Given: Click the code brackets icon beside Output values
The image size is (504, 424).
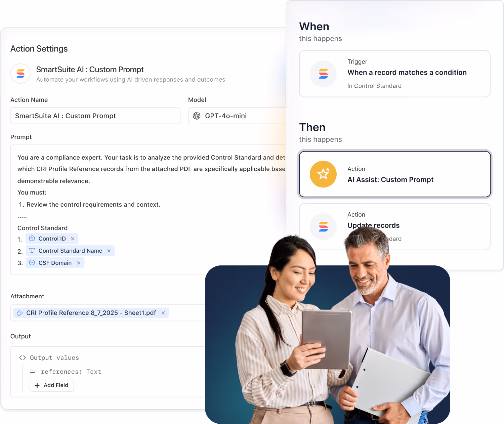Looking at the screenshot, I should pyautogui.click(x=23, y=358).
